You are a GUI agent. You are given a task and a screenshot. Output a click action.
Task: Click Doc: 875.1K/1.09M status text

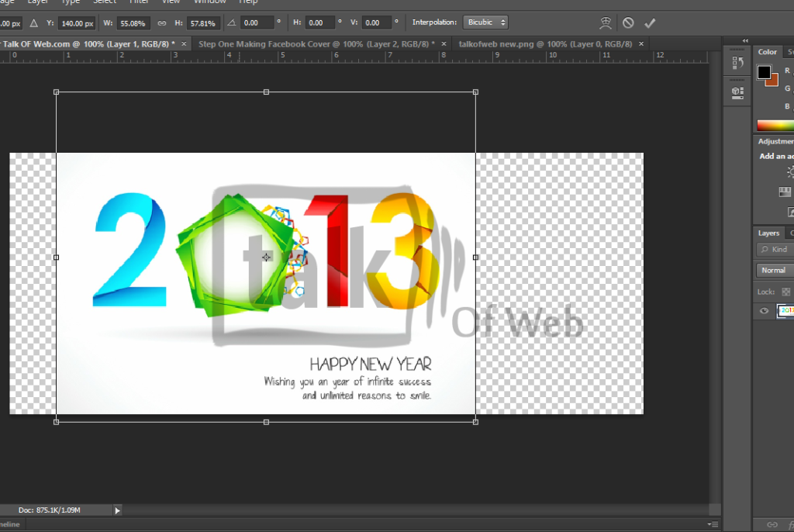pyautogui.click(x=50, y=510)
